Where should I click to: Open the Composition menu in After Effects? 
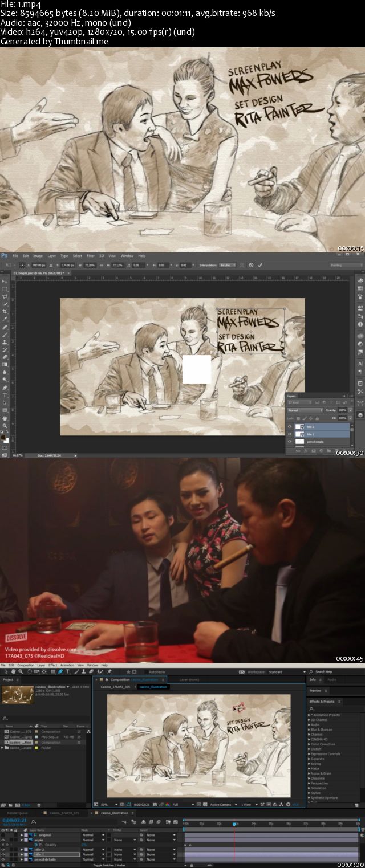(x=25, y=665)
